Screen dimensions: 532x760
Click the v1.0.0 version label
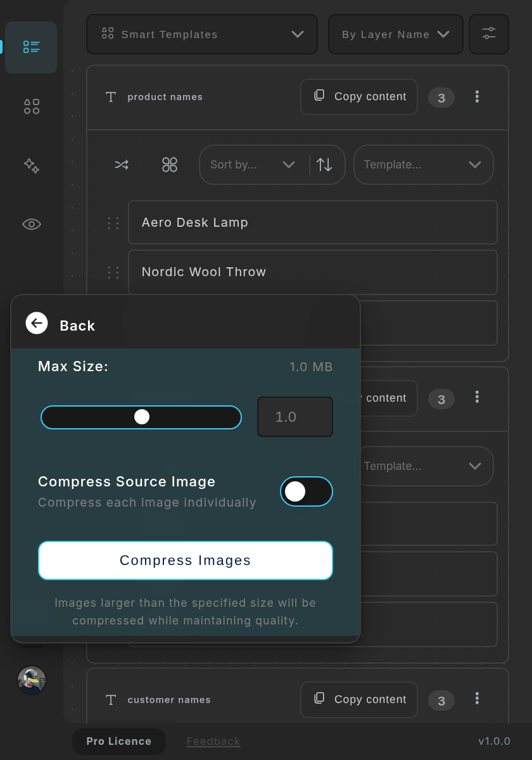coord(494,742)
